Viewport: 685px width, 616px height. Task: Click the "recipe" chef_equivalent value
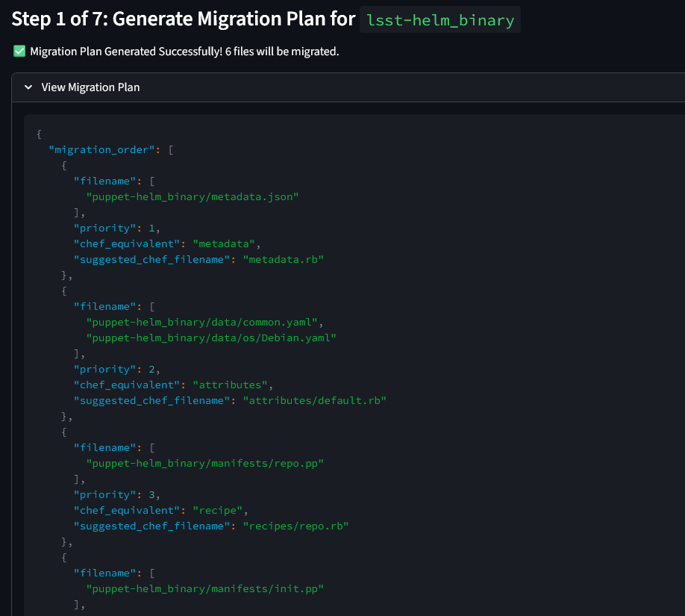219,510
